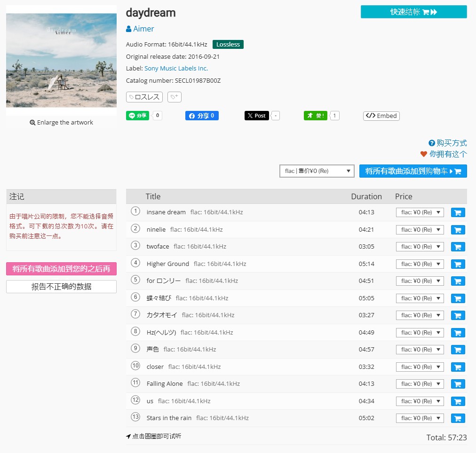Click the green LINE 分享 share icon
The height and width of the screenshot is (453, 476).
tap(137, 115)
